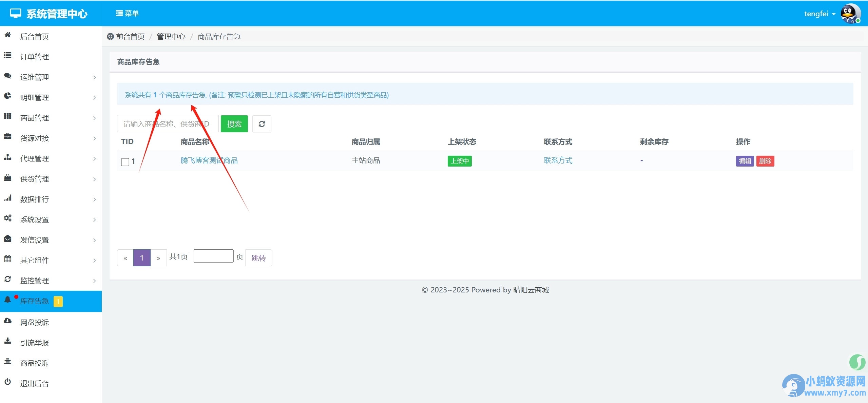This screenshot has width=868, height=403.
Task: Click the power icon beside 退出后台
Action: click(7, 382)
